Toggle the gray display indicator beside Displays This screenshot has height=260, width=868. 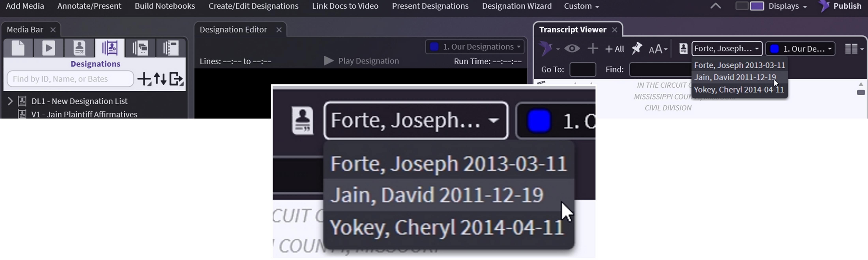click(x=742, y=6)
